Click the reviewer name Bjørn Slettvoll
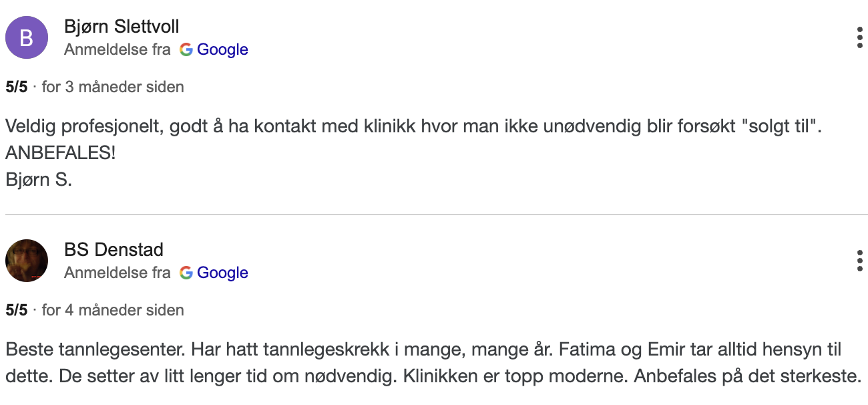This screenshot has height=405, width=868. tap(122, 27)
